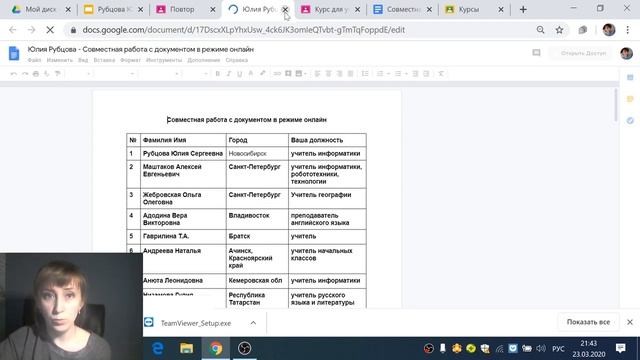Click Показать все downloads button
Screen dimensions: 640x360
[588, 322]
